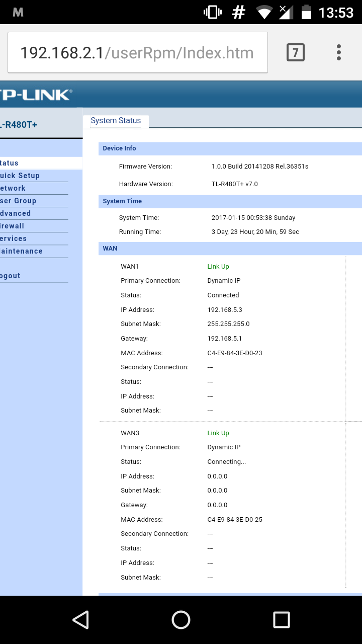Select firmware version 1.0.0 Build 20141208 text
The height and width of the screenshot is (644, 362).
[260, 167]
